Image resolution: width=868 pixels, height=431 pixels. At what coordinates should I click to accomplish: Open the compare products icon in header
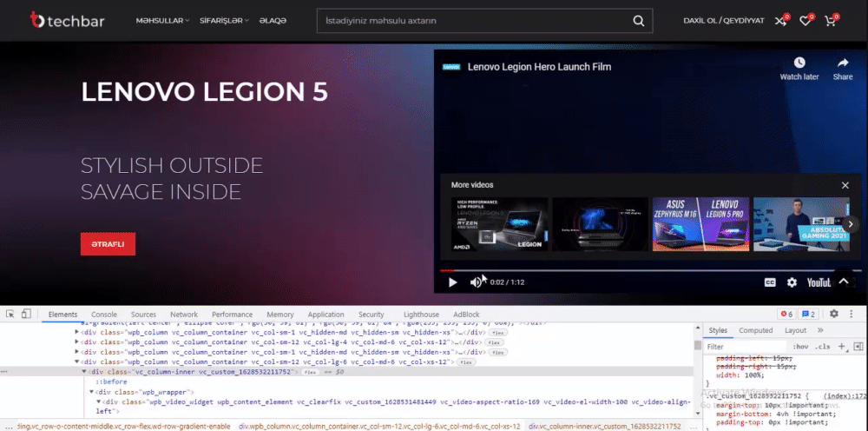click(780, 21)
